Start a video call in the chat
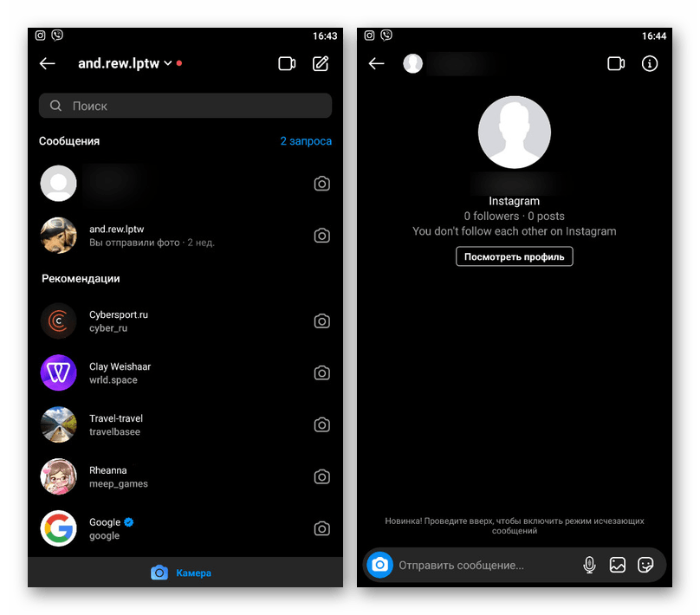This screenshot has width=700, height=615. [x=616, y=64]
